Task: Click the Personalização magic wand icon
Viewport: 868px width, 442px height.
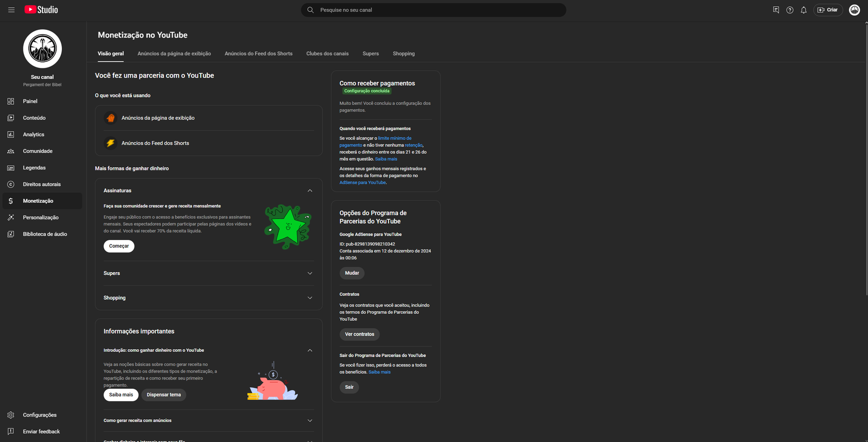Action: pos(11,218)
